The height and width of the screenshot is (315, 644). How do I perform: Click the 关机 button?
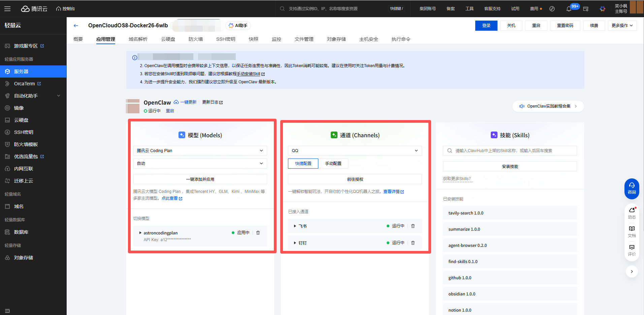tap(511, 26)
